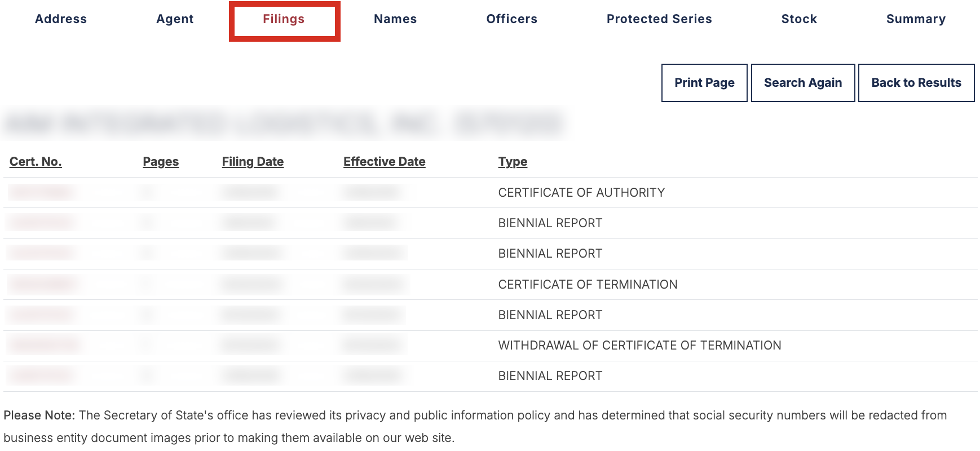View the Protected Series tab
980x451 pixels.
[x=659, y=19]
